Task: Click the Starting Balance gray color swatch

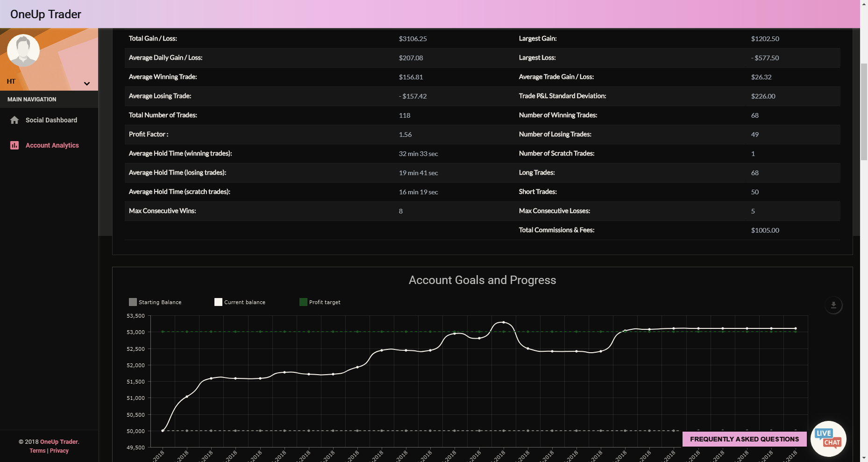Action: pyautogui.click(x=133, y=302)
